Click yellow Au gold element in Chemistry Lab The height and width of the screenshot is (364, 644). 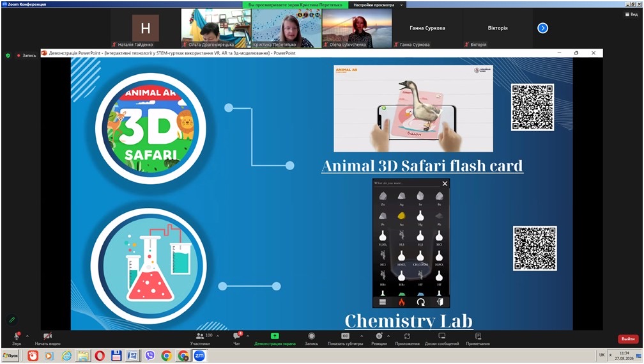[x=402, y=216]
